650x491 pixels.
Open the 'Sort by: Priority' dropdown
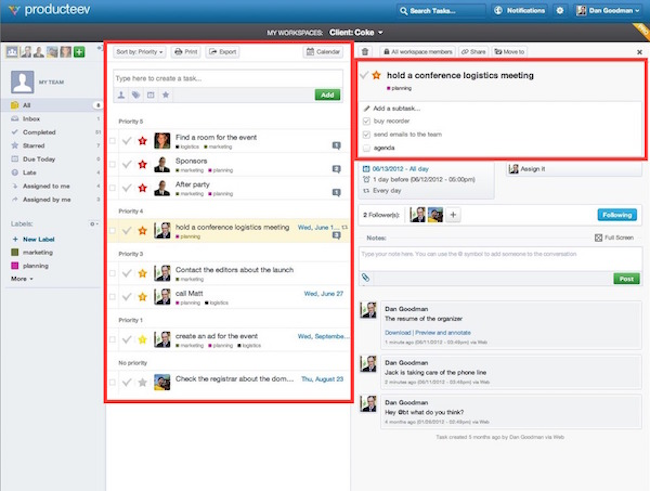pos(139,51)
